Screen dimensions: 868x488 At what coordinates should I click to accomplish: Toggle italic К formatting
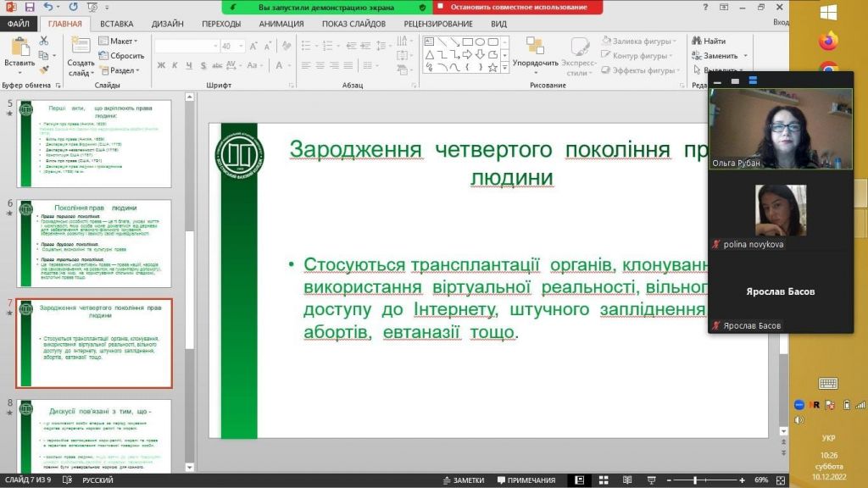click(175, 65)
